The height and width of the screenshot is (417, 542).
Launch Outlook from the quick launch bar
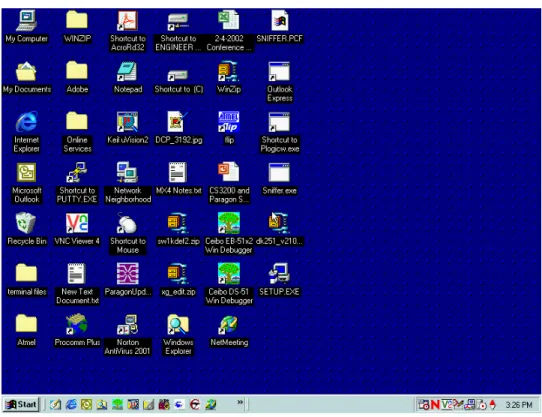click(x=86, y=404)
